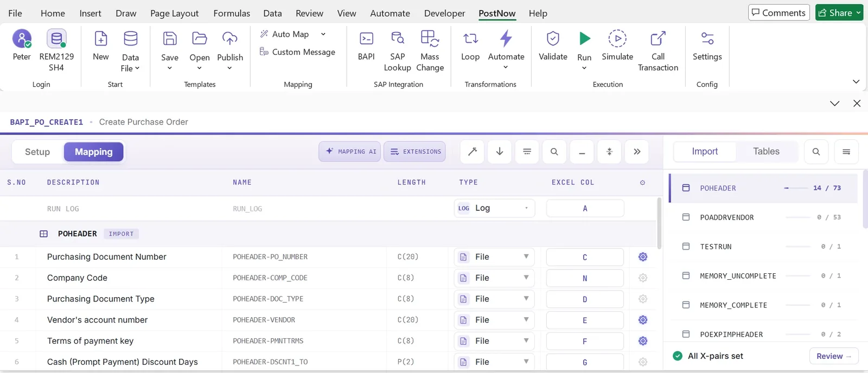The width and height of the screenshot is (868, 373).
Task: Click Call Transaction
Action: pyautogui.click(x=658, y=52)
